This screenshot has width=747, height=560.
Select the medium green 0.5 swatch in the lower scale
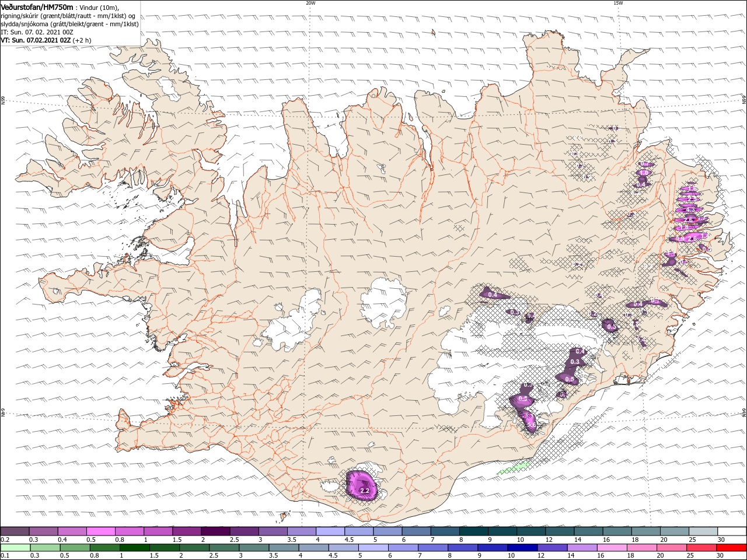(x=75, y=548)
